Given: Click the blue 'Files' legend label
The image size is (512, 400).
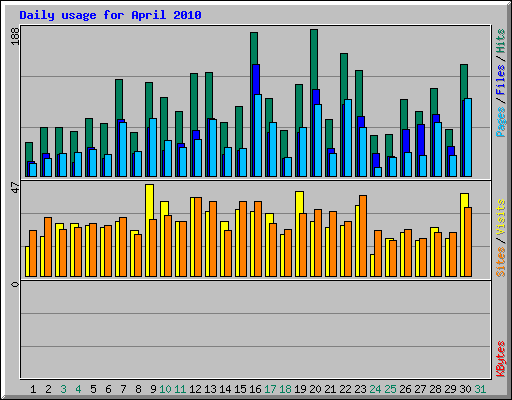Looking at the screenshot, I should [501, 80].
